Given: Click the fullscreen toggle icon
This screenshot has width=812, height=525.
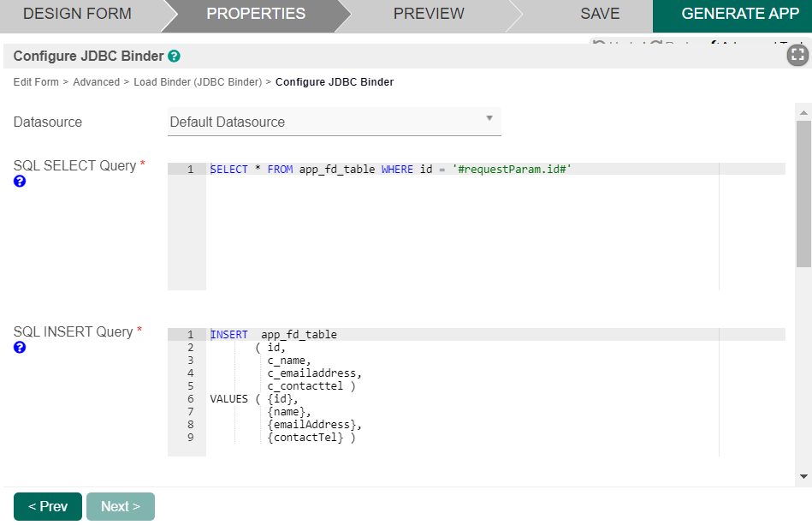Looking at the screenshot, I should [x=797, y=56].
